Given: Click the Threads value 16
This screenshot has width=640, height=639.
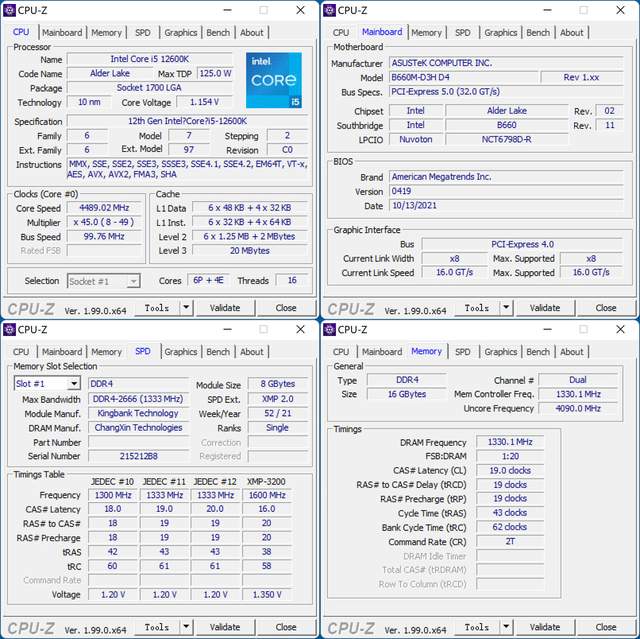Looking at the screenshot, I should tap(292, 280).
